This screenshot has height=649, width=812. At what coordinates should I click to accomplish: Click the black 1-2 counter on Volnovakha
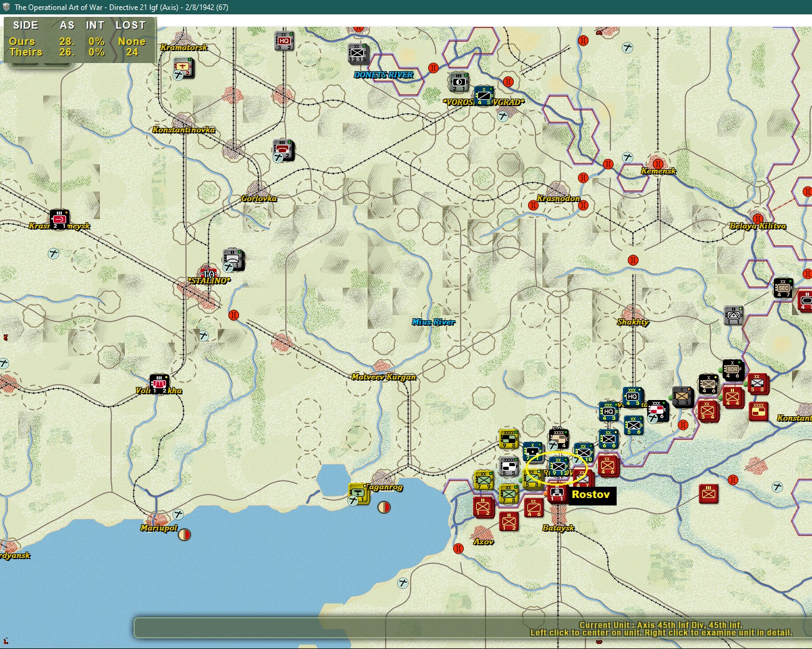pos(159,384)
